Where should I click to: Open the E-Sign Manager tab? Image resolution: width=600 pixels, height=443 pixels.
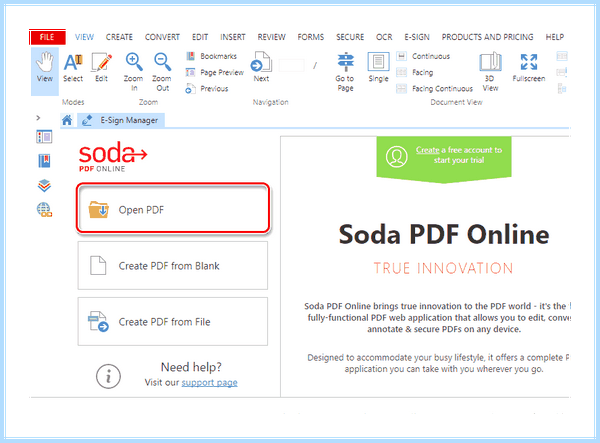click(121, 121)
